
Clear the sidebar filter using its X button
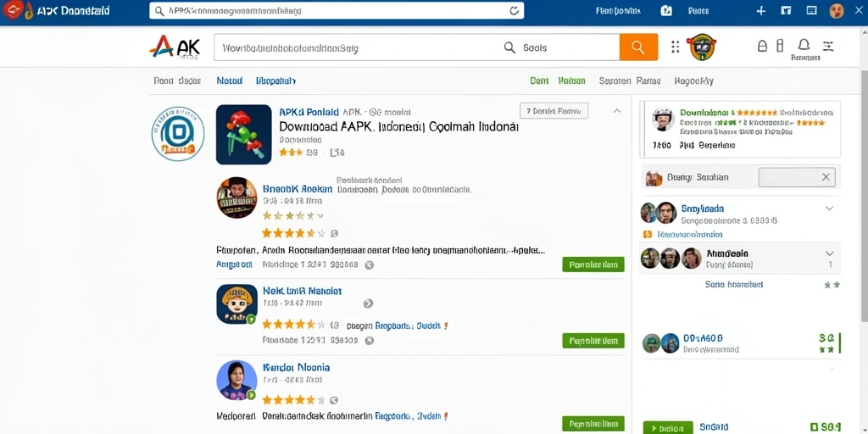pos(826,178)
